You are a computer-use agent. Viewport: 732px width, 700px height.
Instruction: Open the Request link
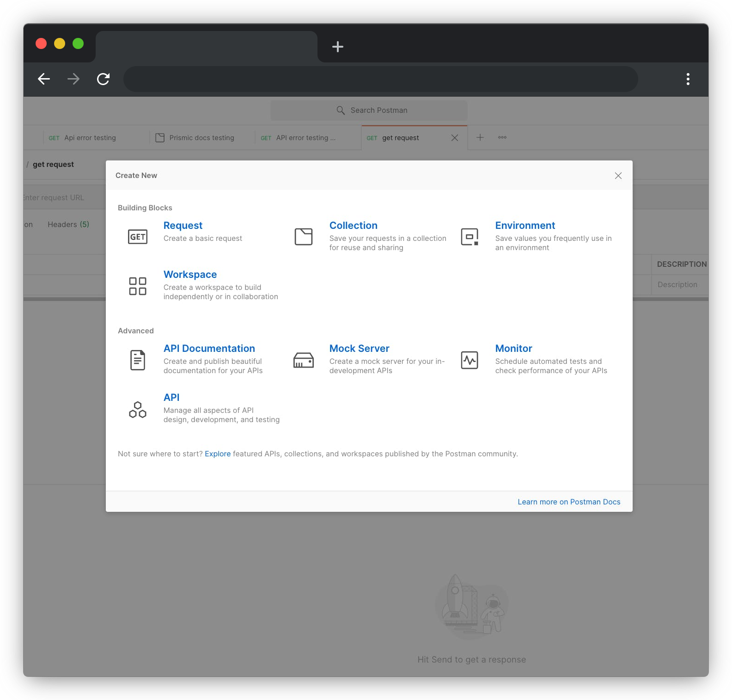(x=183, y=226)
